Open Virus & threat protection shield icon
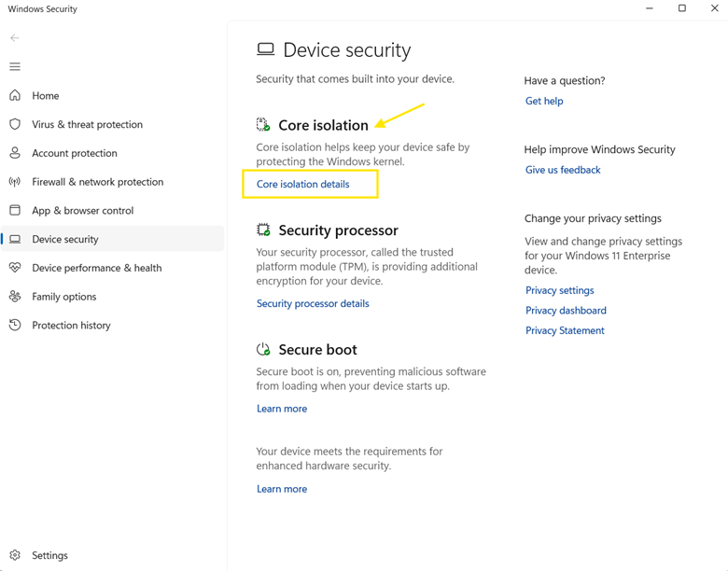The image size is (728, 571). (x=15, y=124)
